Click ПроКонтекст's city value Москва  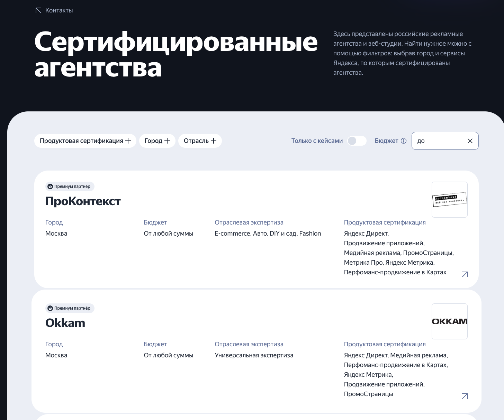tap(56, 234)
